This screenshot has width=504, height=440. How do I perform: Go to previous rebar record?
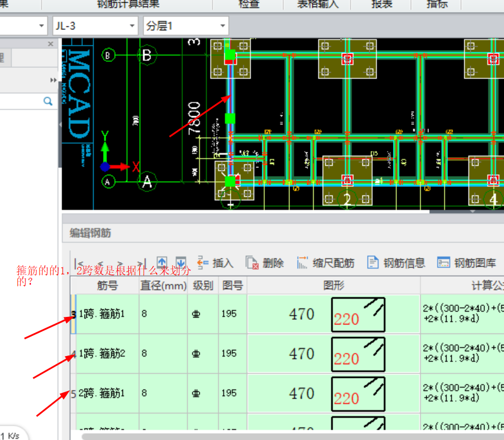click(101, 263)
